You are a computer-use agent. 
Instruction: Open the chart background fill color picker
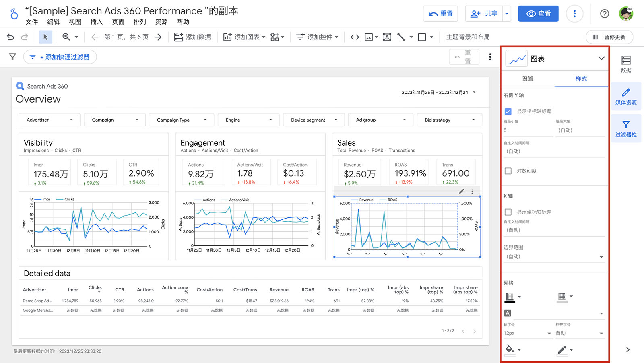(513, 349)
